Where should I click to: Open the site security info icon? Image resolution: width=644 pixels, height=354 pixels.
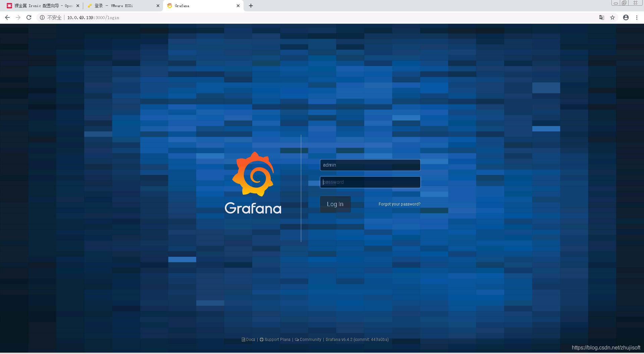pos(42,17)
